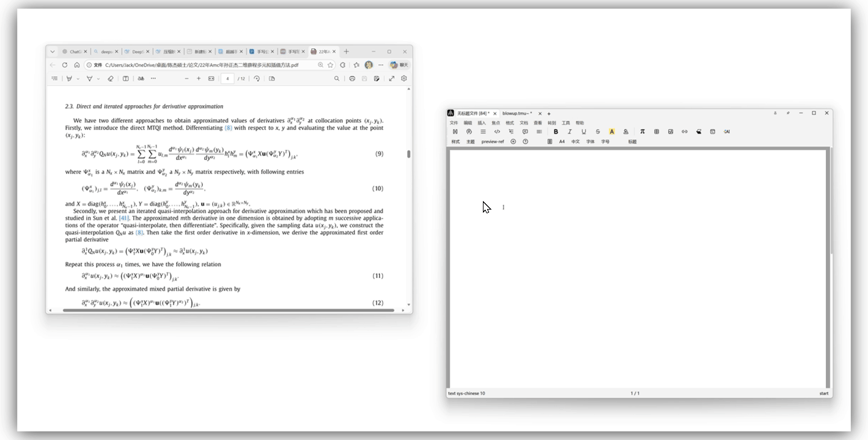Toggle underline text formatting
Screen dimensions: 868x440
pos(584,131)
